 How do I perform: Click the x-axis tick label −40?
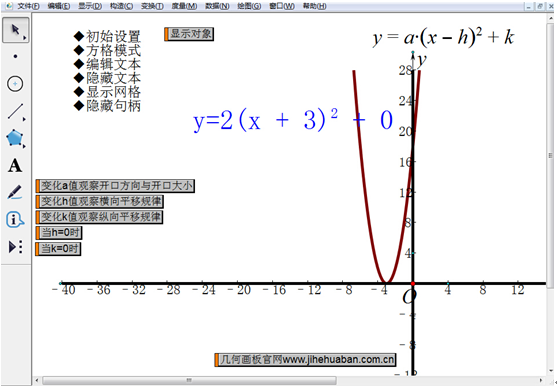[64, 290]
